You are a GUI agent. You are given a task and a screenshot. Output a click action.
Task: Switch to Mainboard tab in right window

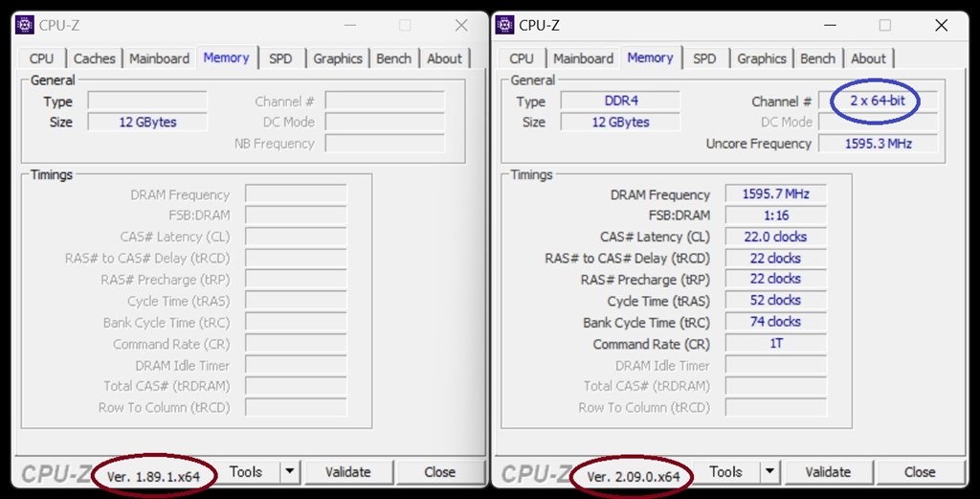click(583, 58)
